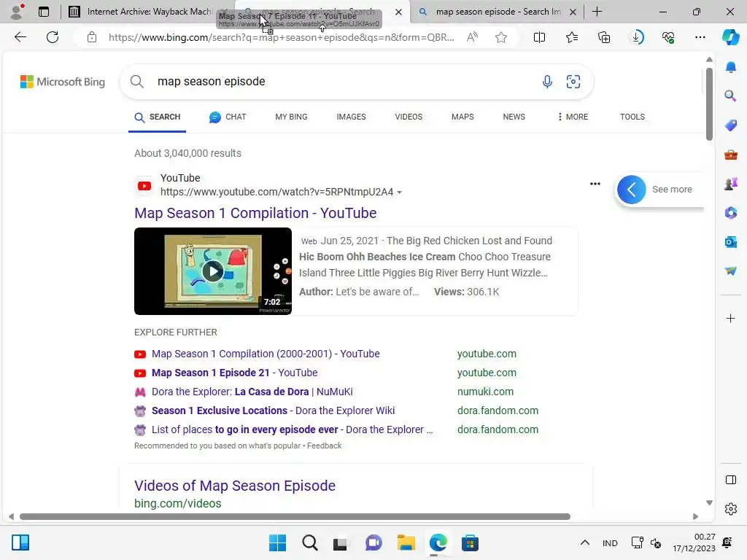Refresh the current page
Image resolution: width=747 pixels, height=560 pixels.
pyautogui.click(x=53, y=37)
